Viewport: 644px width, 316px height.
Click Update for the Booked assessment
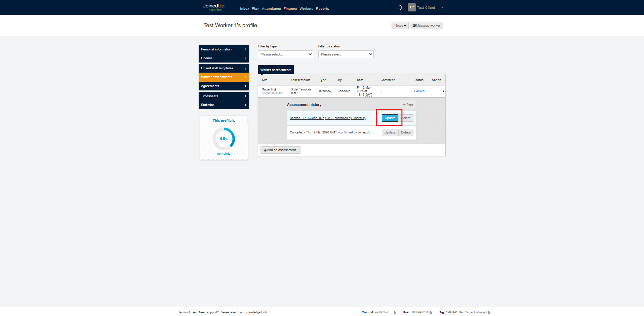(x=390, y=118)
